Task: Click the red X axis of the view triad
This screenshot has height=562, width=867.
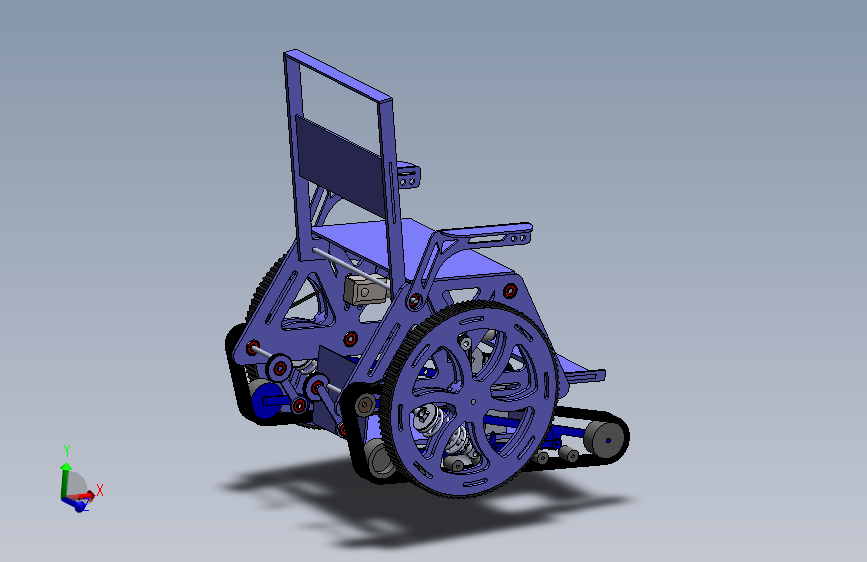Action: pyautogui.click(x=82, y=495)
